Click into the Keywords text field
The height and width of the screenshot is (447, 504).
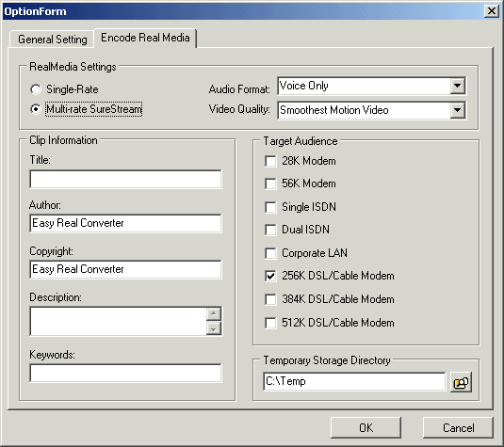pyautogui.click(x=125, y=374)
